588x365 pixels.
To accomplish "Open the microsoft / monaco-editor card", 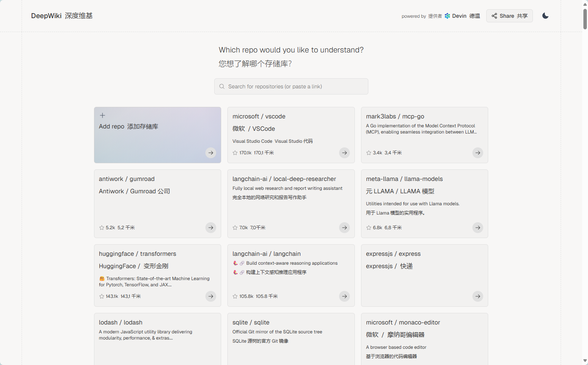I will click(425, 339).
